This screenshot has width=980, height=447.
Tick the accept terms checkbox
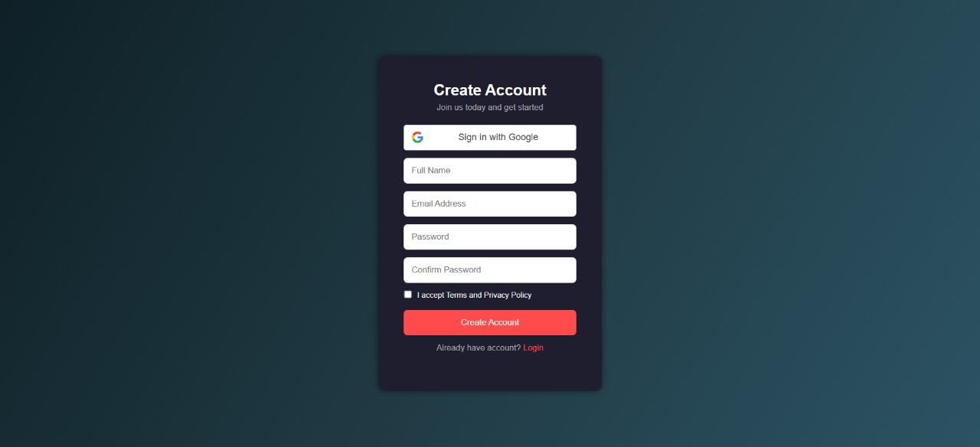pos(408,295)
